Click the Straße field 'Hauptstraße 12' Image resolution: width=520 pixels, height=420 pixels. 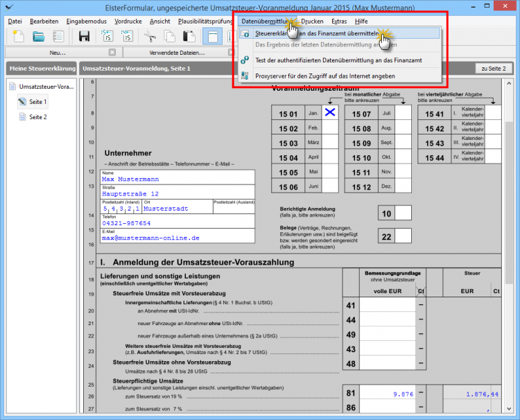[130, 194]
